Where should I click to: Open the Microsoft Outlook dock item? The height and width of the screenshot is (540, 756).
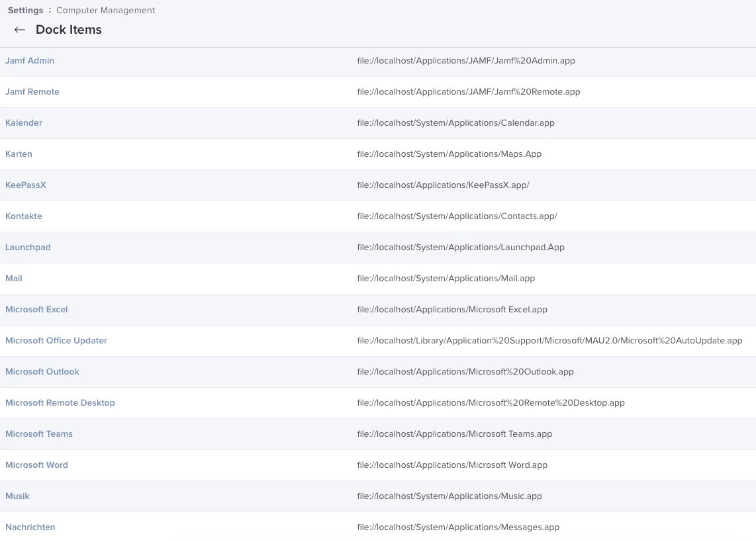click(42, 372)
